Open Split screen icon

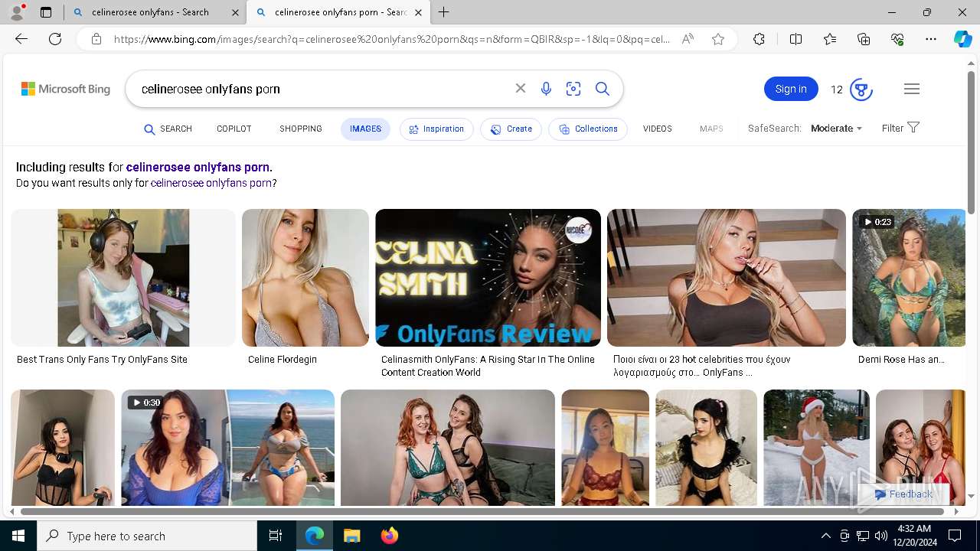click(795, 39)
